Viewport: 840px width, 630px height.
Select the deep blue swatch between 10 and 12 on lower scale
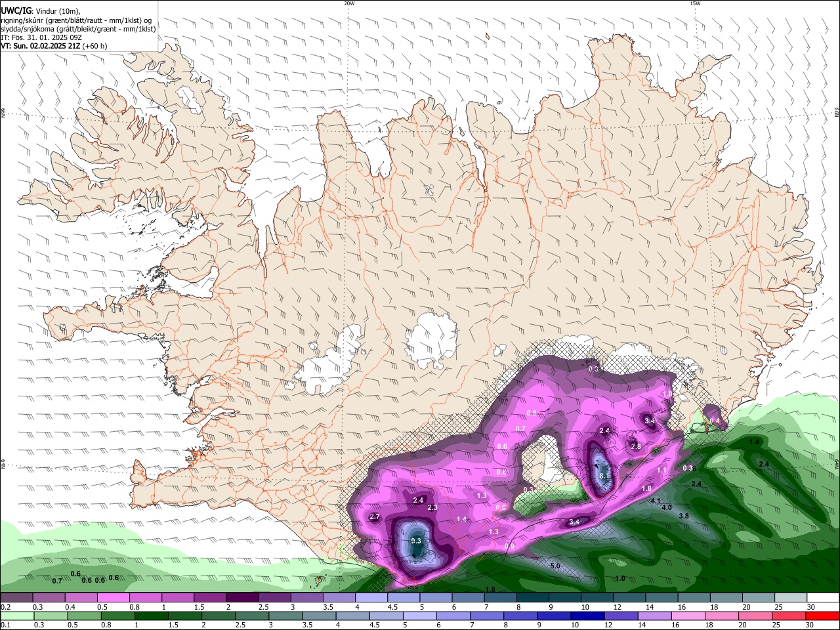[x=587, y=616]
